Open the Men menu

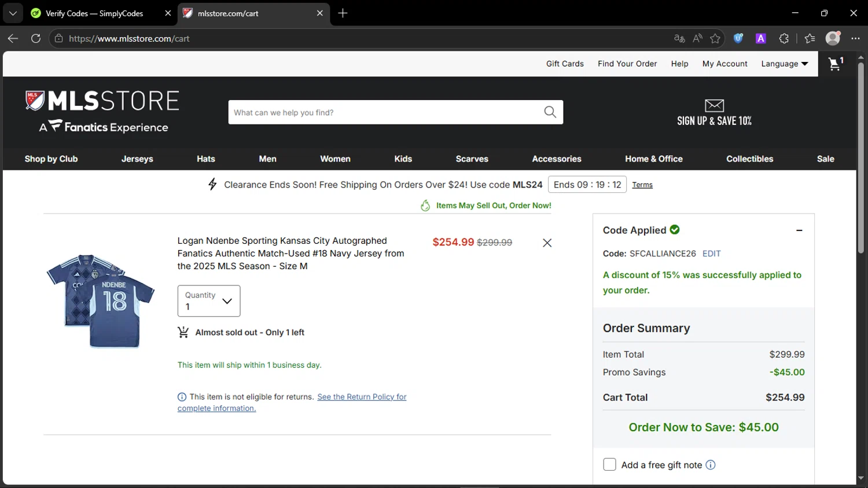coord(267,159)
